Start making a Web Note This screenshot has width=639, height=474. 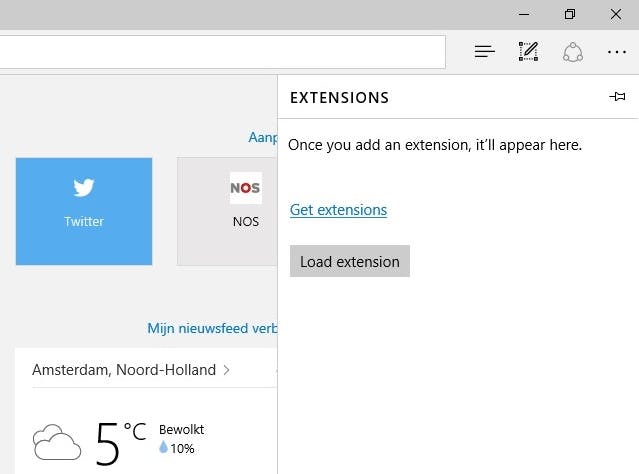[529, 52]
